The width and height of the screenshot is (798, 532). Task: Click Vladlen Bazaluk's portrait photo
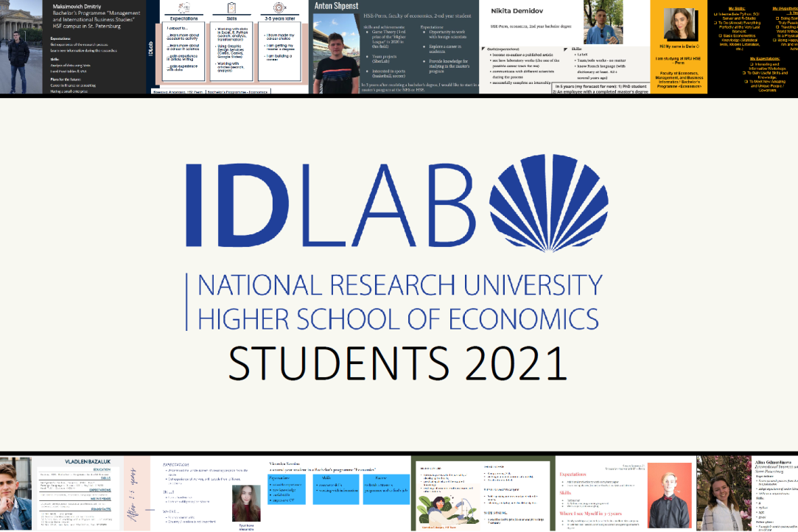pos(16,492)
